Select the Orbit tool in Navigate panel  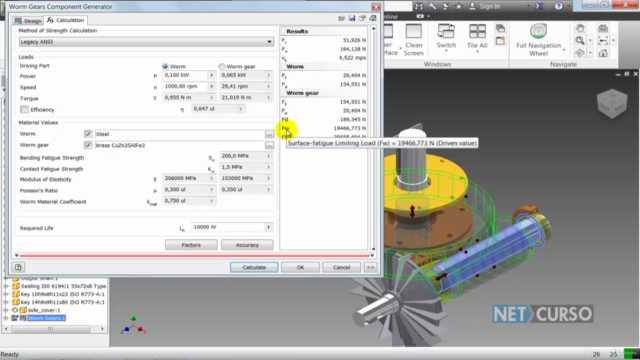coord(580,52)
